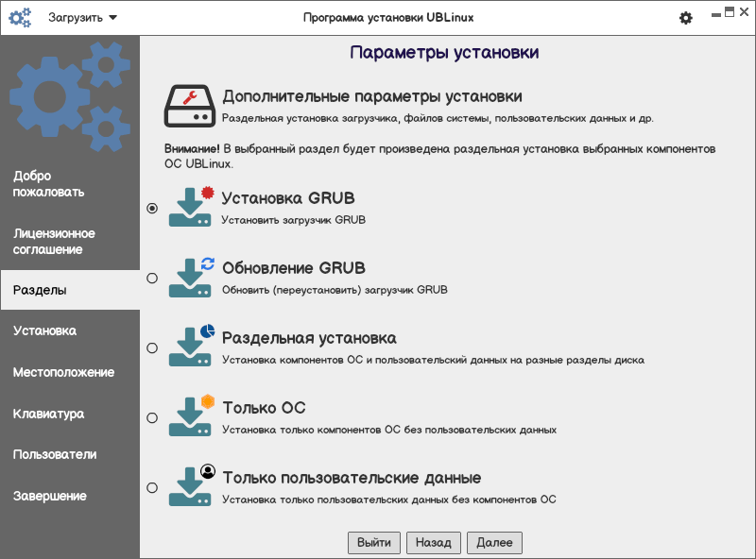Screen dimensions: 756x559
Task: Open the Загрузить dropdown menu
Action: tap(82, 18)
